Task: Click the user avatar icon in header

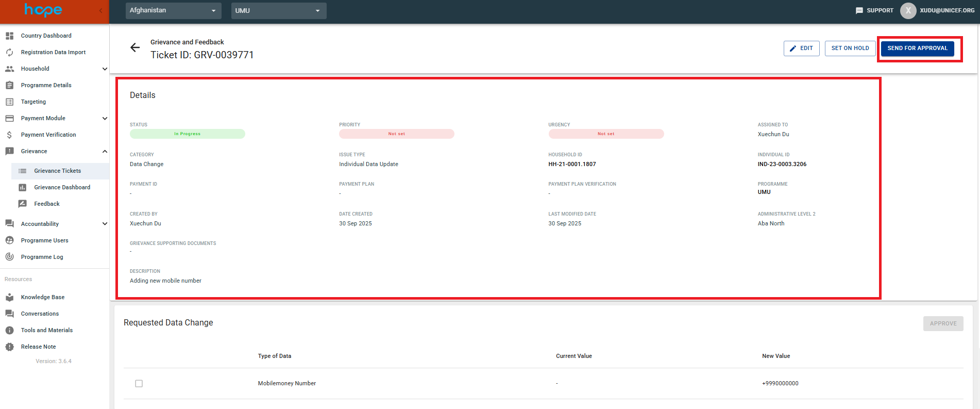Action: (x=908, y=10)
